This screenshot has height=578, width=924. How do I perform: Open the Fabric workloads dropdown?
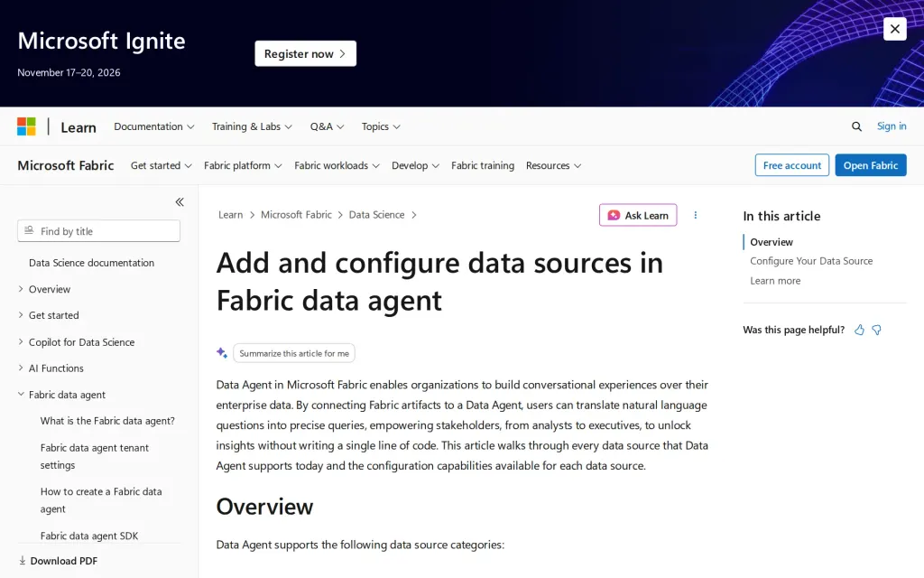point(337,166)
